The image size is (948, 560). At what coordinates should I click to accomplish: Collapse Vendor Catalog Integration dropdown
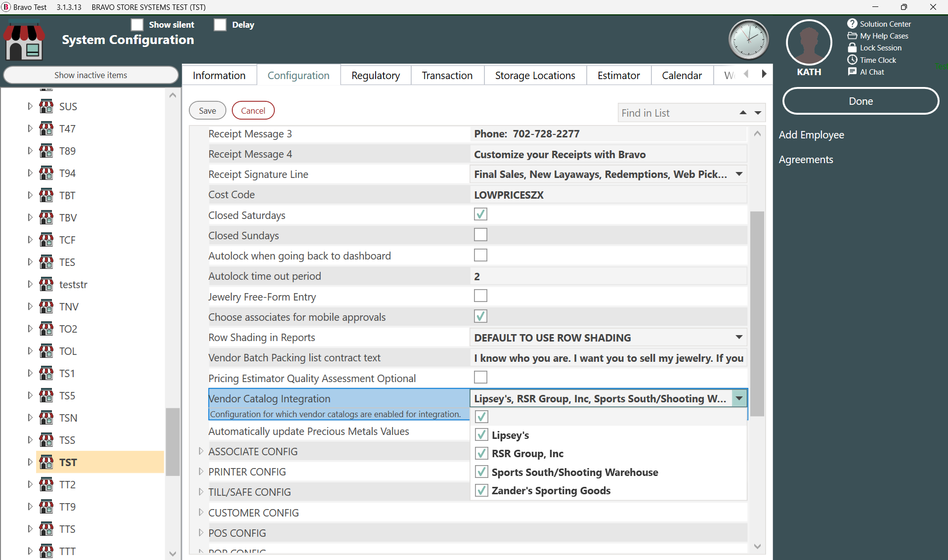click(x=739, y=398)
